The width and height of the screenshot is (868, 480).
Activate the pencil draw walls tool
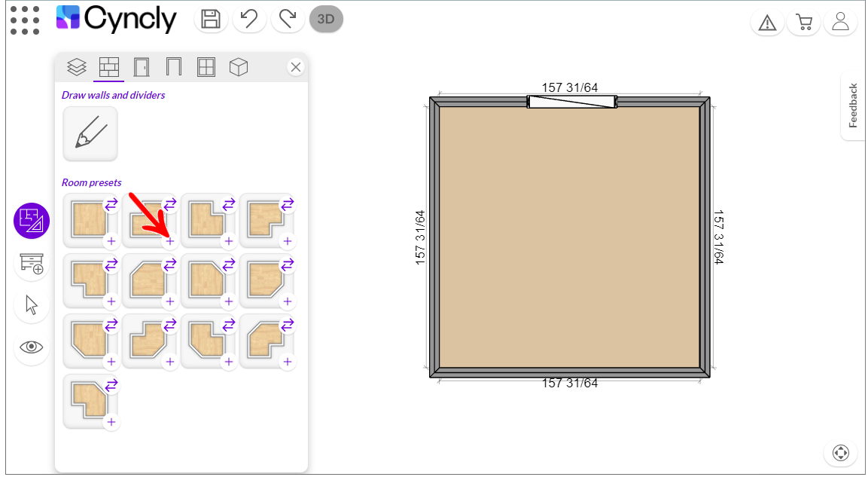(x=90, y=133)
